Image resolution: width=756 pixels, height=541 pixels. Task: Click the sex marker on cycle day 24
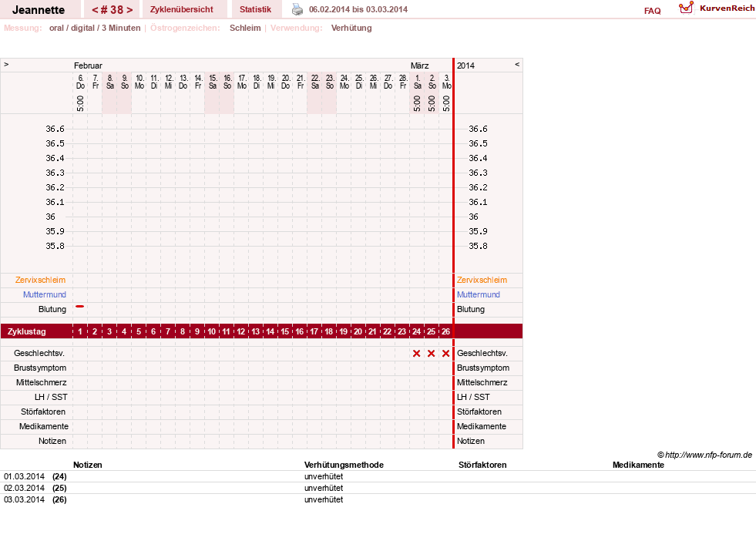(417, 354)
